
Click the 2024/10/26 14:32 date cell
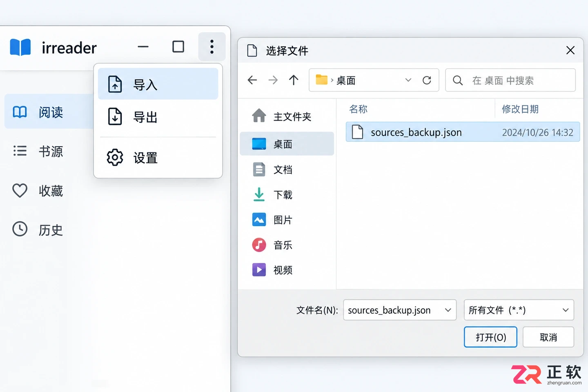coord(537,132)
